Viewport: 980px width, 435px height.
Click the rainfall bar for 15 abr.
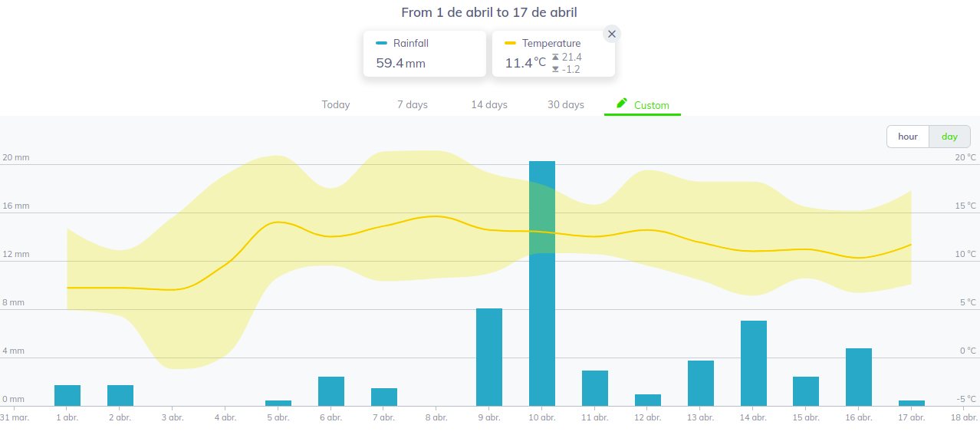(806, 391)
